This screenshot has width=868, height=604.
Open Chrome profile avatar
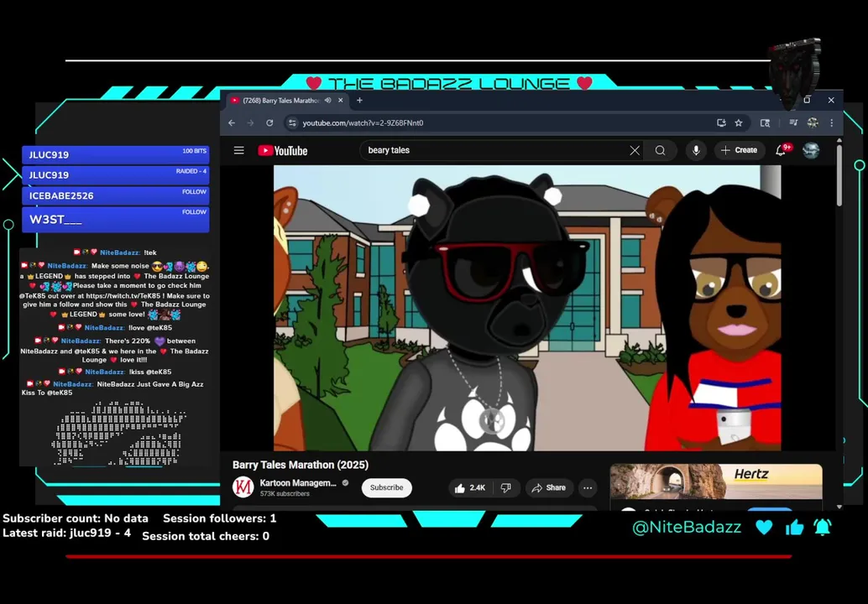pyautogui.click(x=813, y=122)
